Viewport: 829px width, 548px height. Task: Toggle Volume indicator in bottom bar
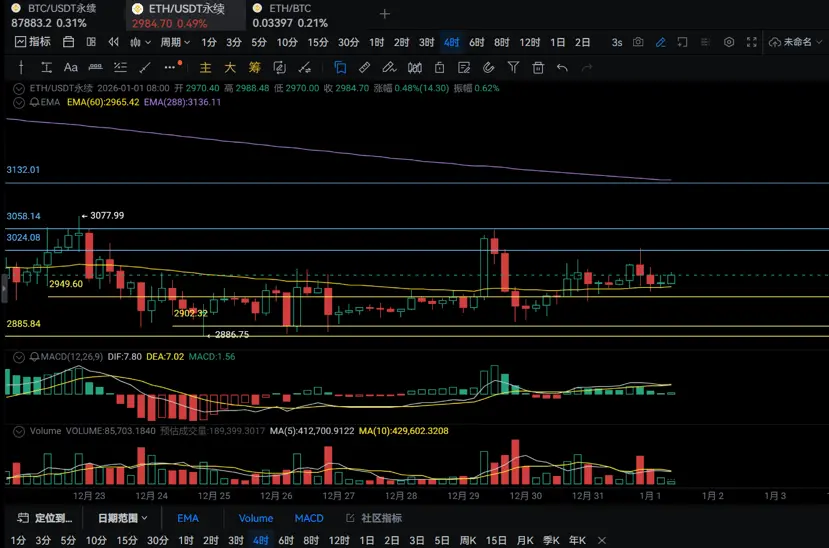(x=256, y=518)
